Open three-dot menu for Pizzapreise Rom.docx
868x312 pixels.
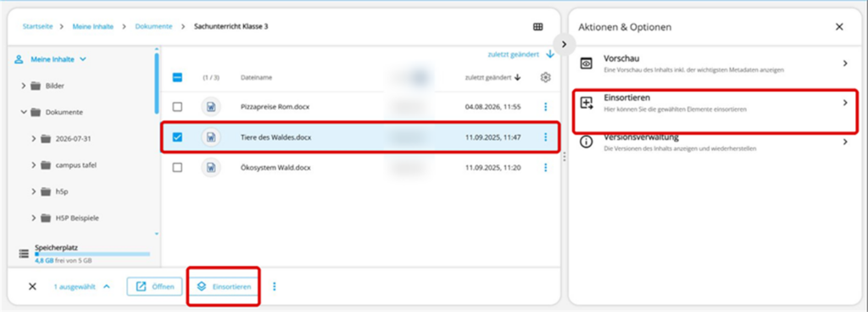[545, 107]
